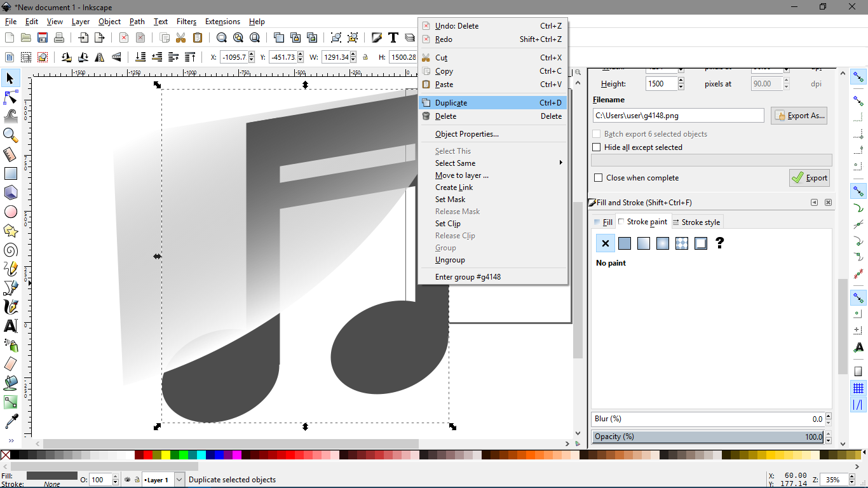
Task: Toggle layer visibility eye in status bar
Action: [128, 480]
